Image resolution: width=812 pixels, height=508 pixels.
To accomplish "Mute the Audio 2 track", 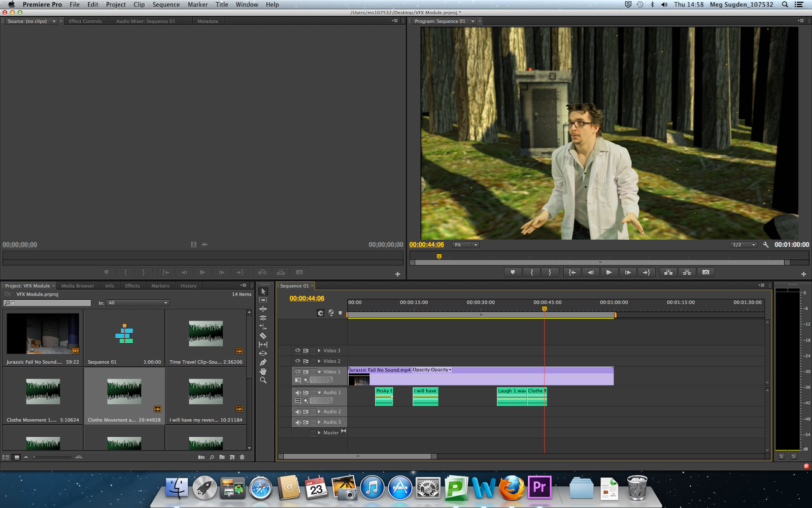I will pos(298,411).
